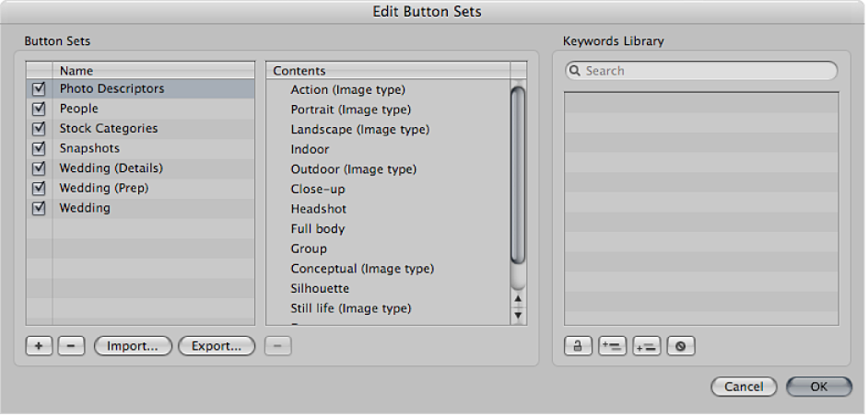Select the Wedding (Prep) button set
868x416 pixels.
104,188
